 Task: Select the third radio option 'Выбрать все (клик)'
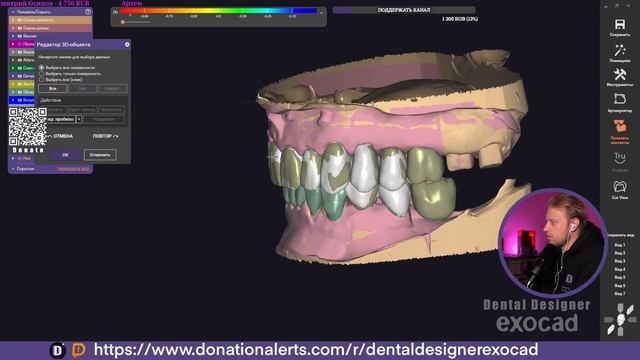pyautogui.click(x=42, y=80)
